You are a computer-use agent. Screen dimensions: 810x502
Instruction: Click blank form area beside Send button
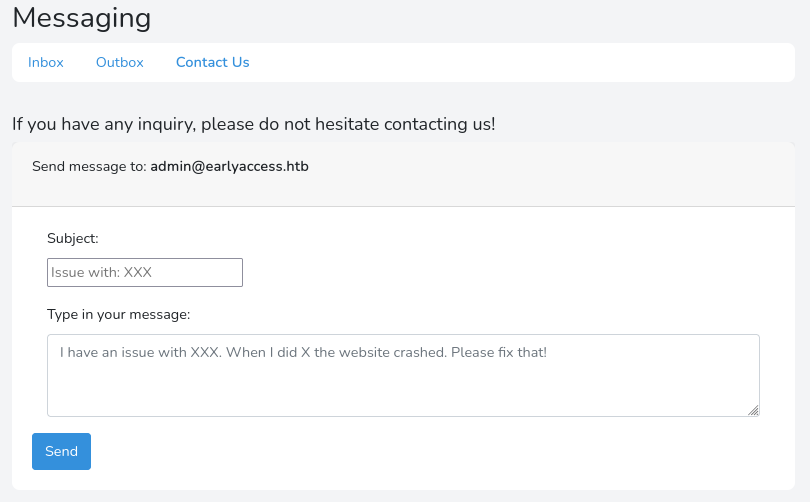click(400, 452)
